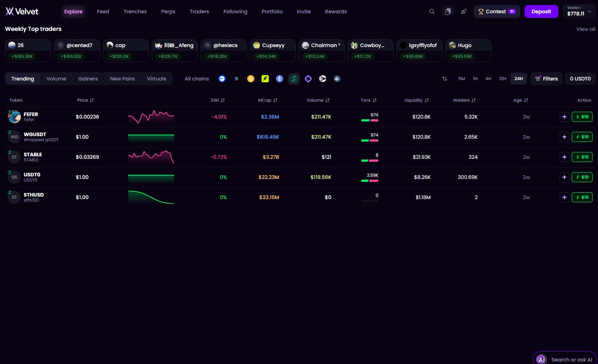598x364 pixels.
Task: Buy $10 of FEFER
Action: (582, 117)
